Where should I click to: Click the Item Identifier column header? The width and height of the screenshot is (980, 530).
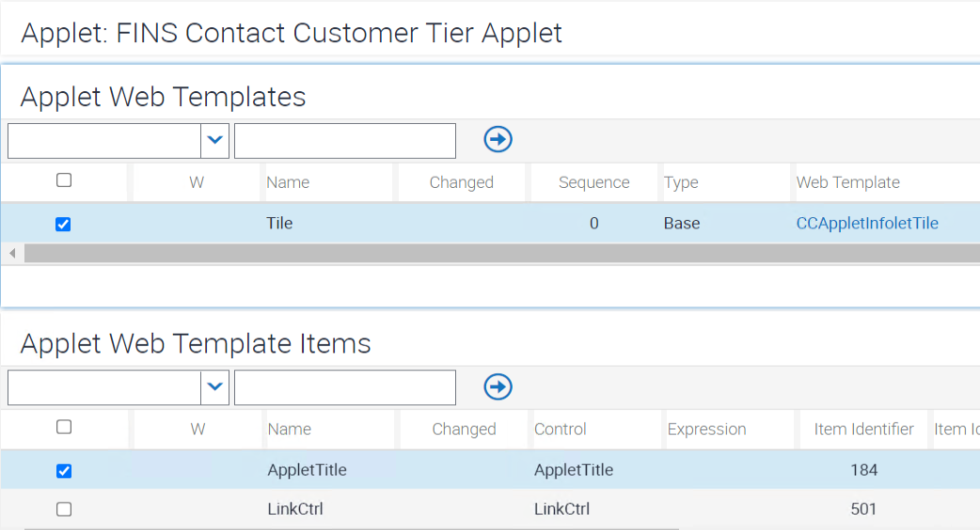coord(863,429)
